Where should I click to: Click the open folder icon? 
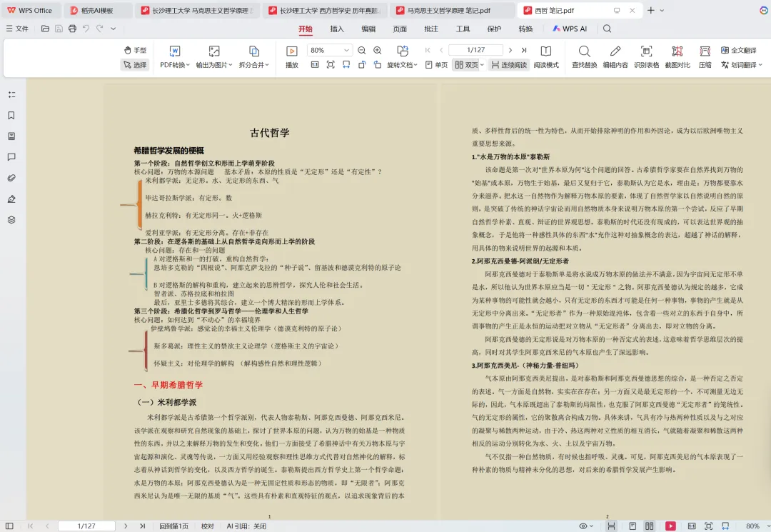[x=45, y=29]
